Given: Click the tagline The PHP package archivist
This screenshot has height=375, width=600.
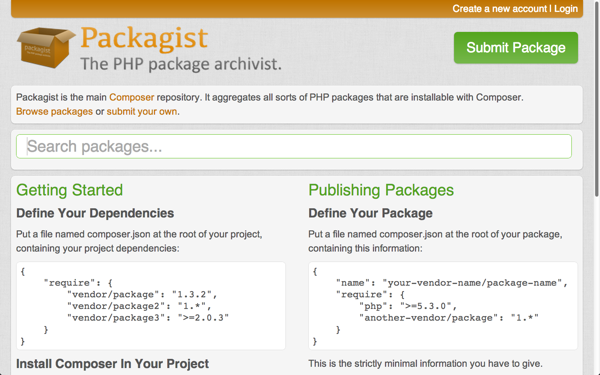Looking at the screenshot, I should [181, 64].
